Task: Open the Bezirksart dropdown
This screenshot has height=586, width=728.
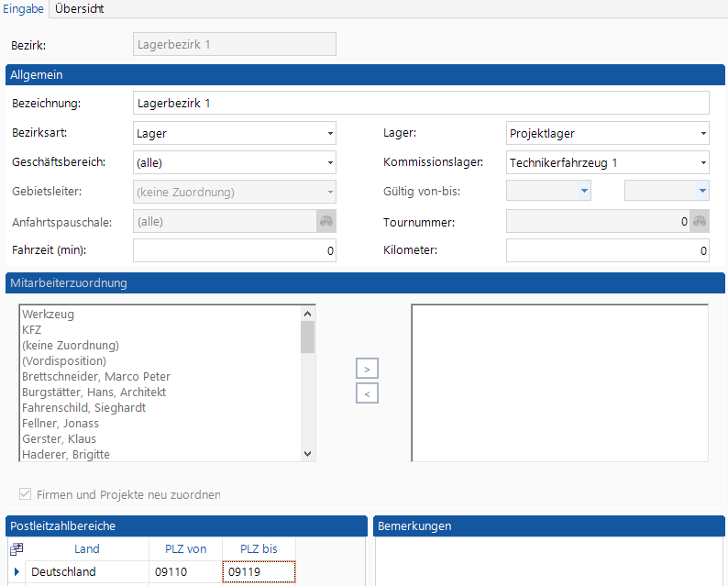Action: point(329,134)
